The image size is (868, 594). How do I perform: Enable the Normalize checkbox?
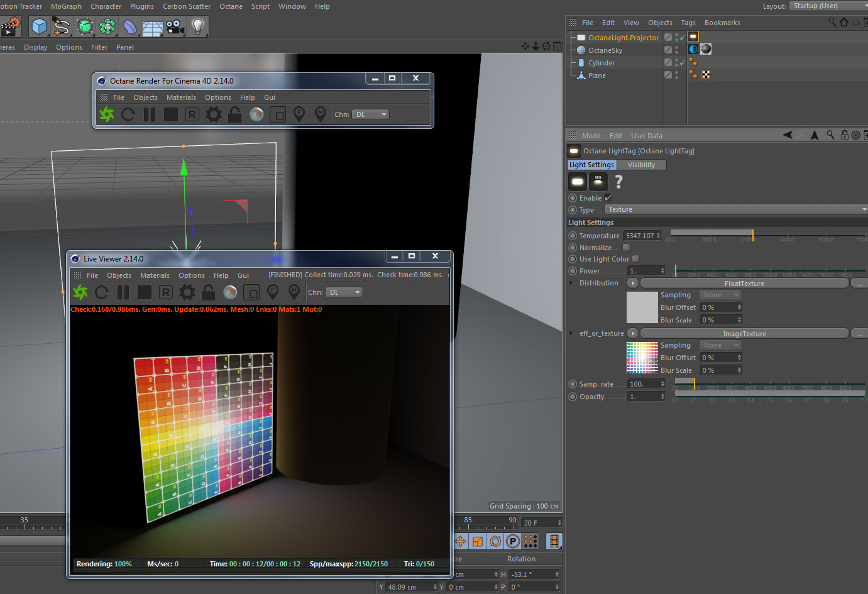(x=626, y=248)
